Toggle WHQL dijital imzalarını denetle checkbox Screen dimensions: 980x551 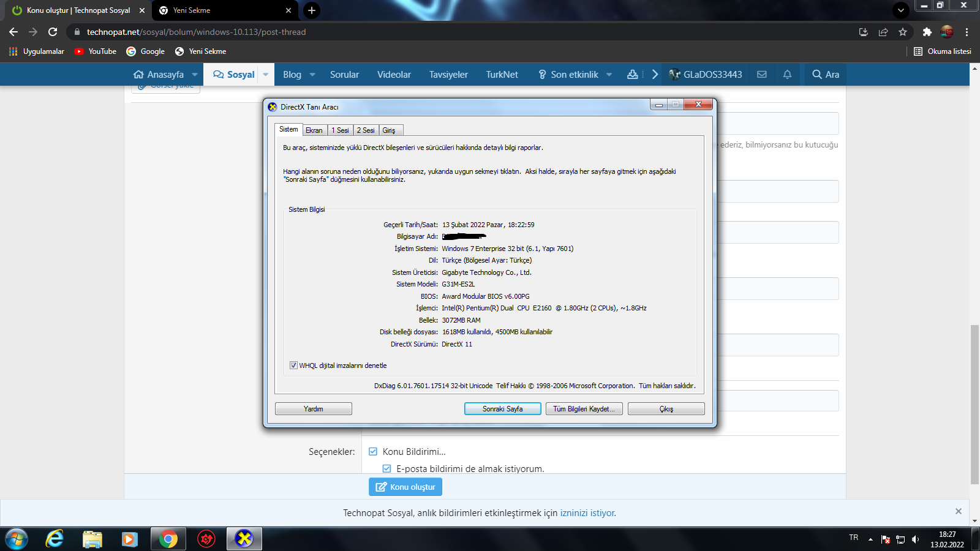[294, 365]
